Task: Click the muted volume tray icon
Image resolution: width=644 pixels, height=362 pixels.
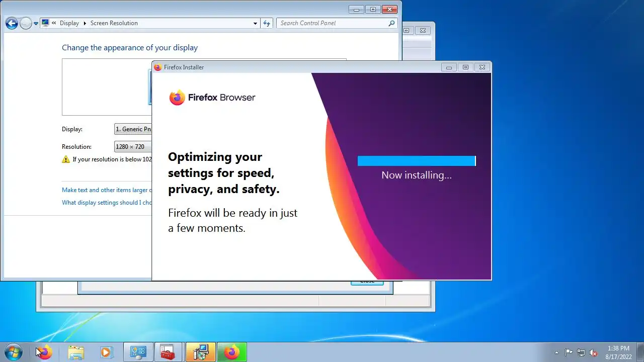Action: (594, 352)
